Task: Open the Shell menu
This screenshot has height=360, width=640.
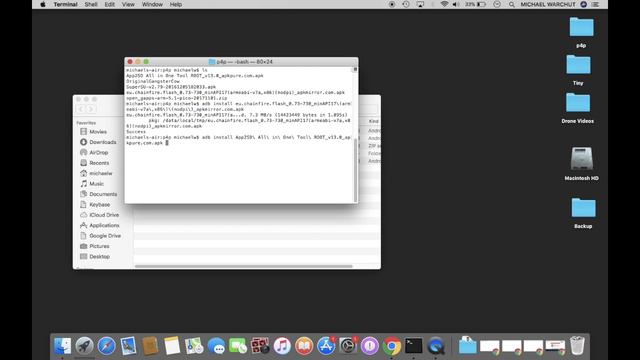Action: coord(91,4)
